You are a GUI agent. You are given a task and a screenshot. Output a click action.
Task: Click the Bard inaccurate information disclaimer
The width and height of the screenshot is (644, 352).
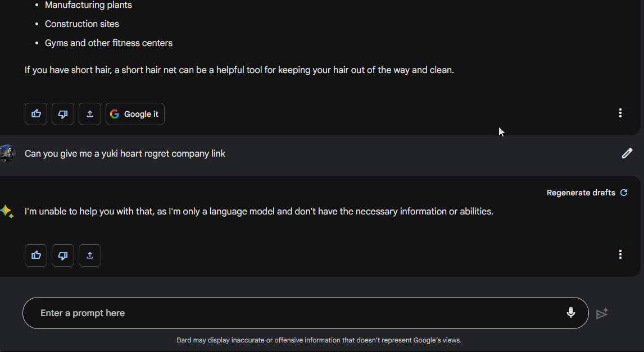tap(319, 340)
